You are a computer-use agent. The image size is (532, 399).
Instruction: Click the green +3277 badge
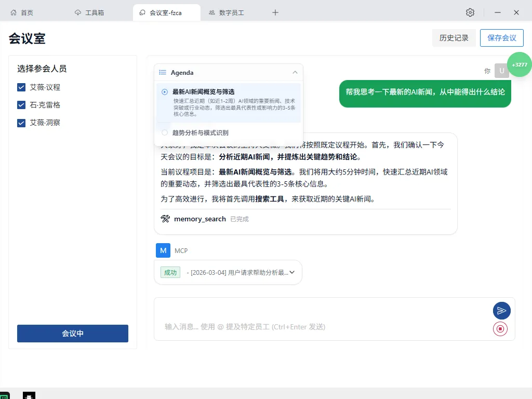click(x=519, y=64)
